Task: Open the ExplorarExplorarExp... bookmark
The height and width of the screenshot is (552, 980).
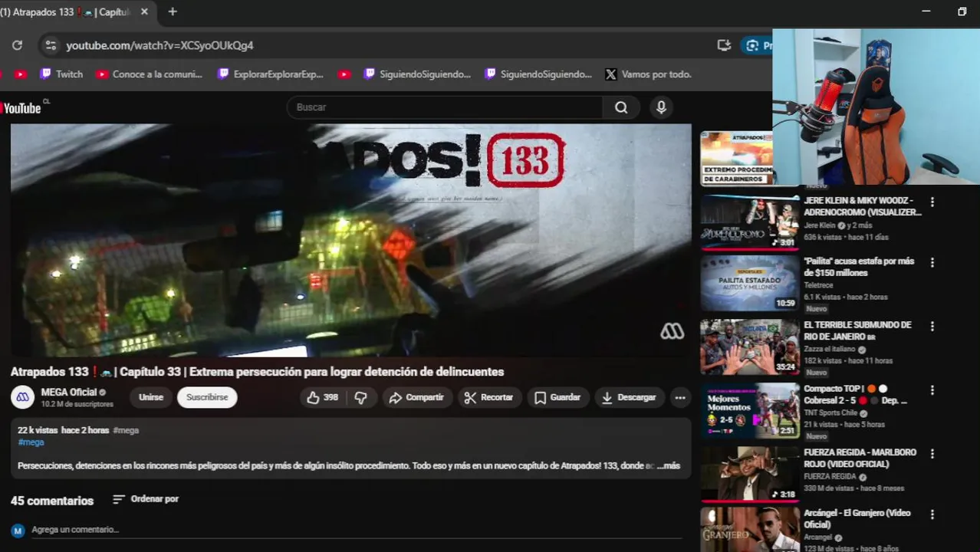Action: tap(270, 74)
